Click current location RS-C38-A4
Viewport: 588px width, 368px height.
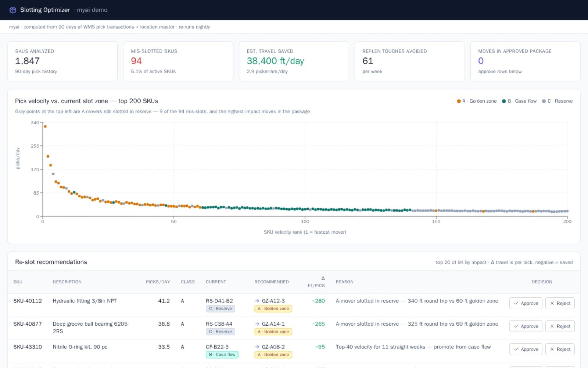click(x=219, y=324)
